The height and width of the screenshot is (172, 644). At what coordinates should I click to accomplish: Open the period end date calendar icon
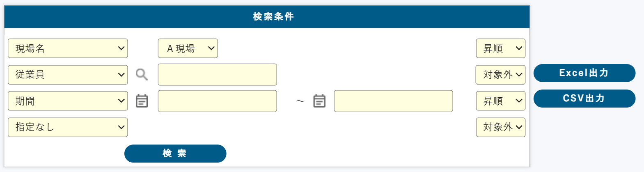(x=319, y=101)
